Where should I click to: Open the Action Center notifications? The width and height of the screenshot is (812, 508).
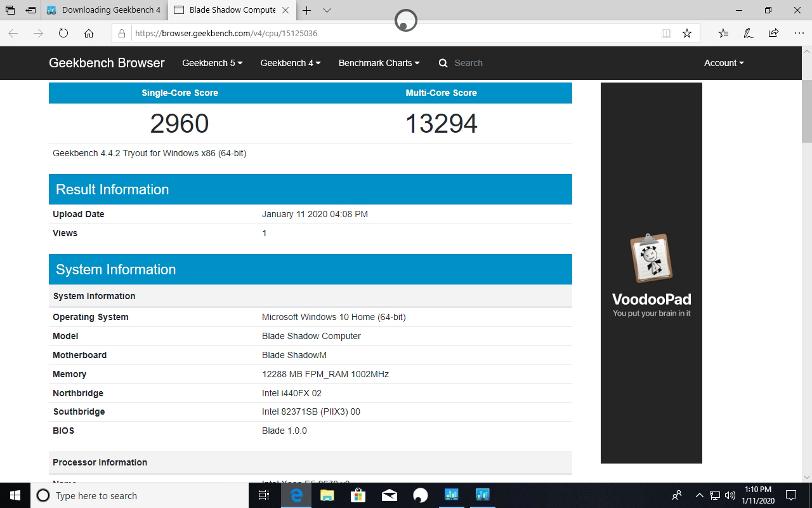(x=791, y=495)
